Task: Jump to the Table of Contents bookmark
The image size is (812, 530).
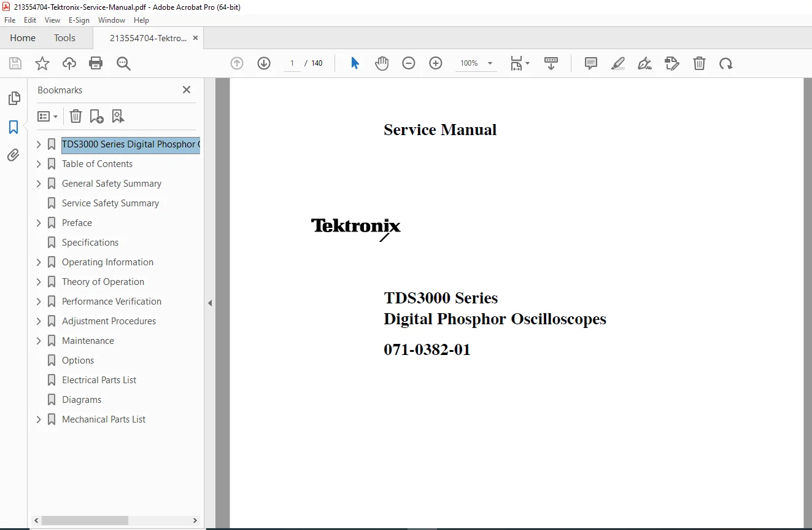Action: 97,164
